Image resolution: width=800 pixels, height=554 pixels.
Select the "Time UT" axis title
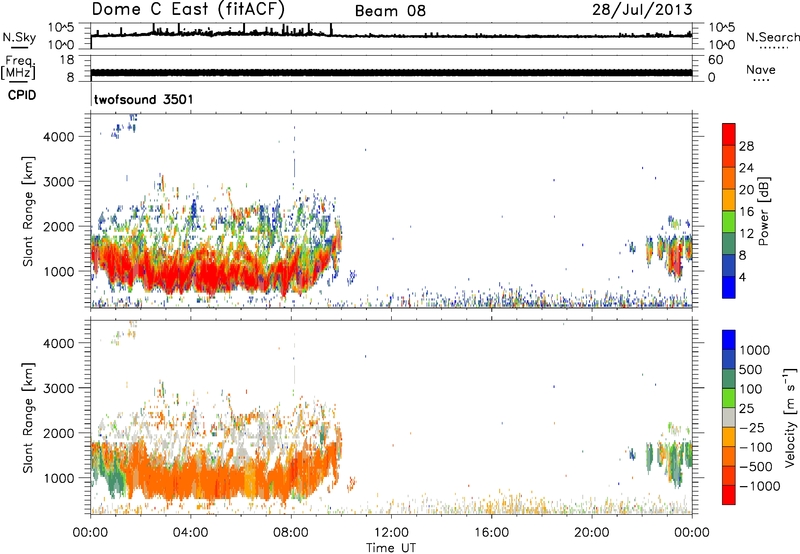coord(391,547)
